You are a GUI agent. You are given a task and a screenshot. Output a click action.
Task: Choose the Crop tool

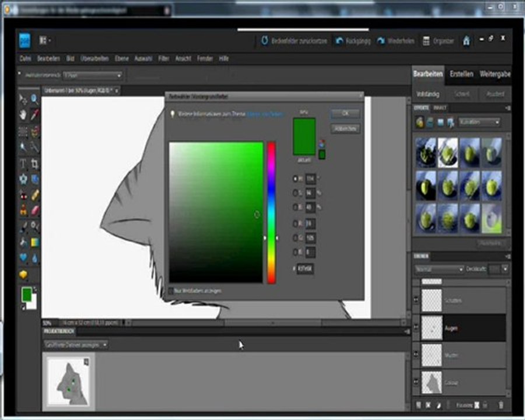[35, 163]
